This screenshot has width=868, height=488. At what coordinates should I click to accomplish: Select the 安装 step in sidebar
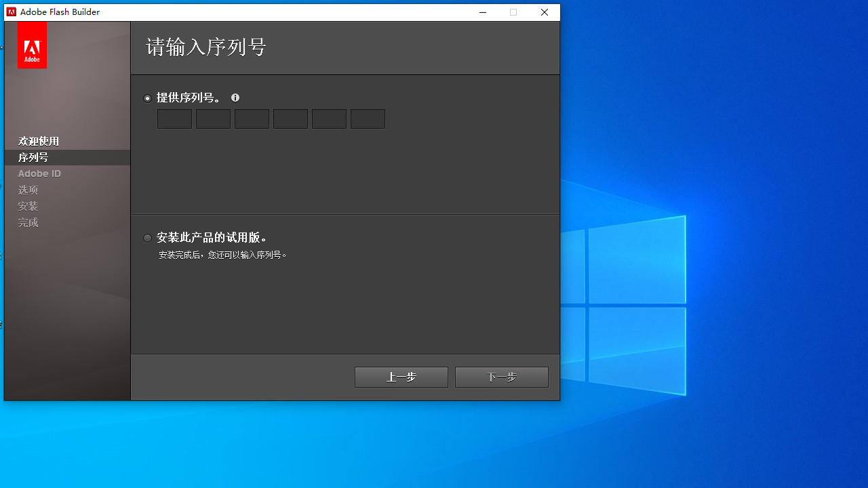(28, 205)
